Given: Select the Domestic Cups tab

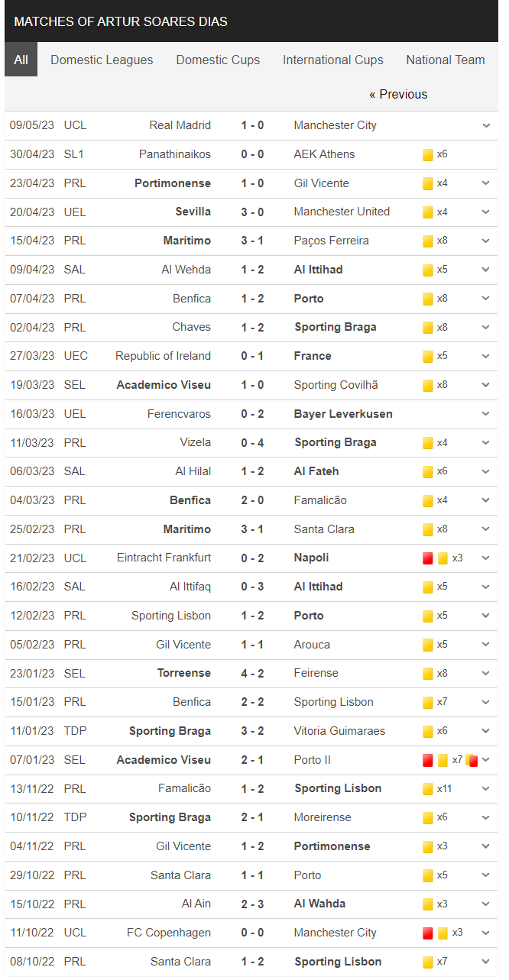Looking at the screenshot, I should (218, 60).
